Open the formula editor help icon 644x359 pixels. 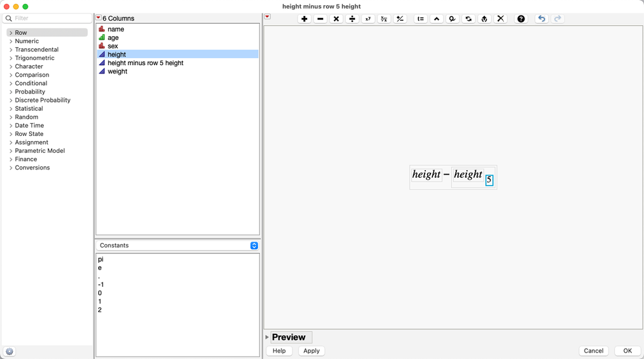(521, 19)
